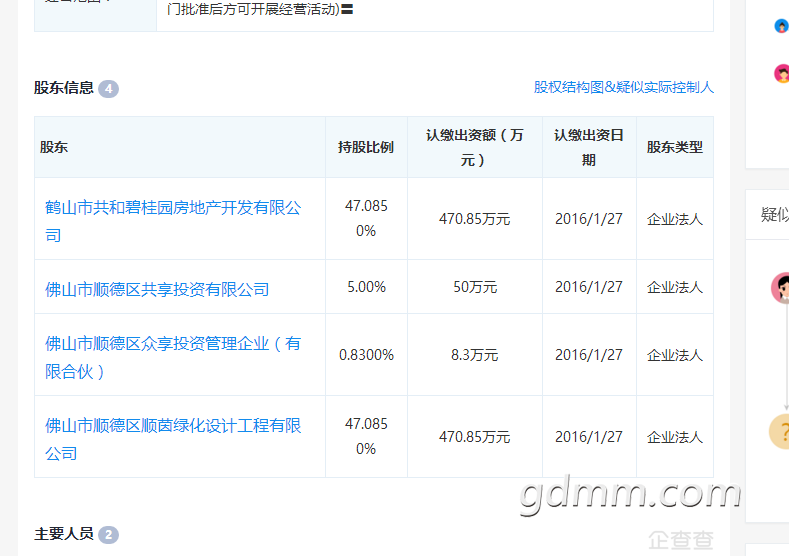Viewport: 789px width, 556px height.
Task: Click the suspected controller person avatar
Action: pos(781,288)
